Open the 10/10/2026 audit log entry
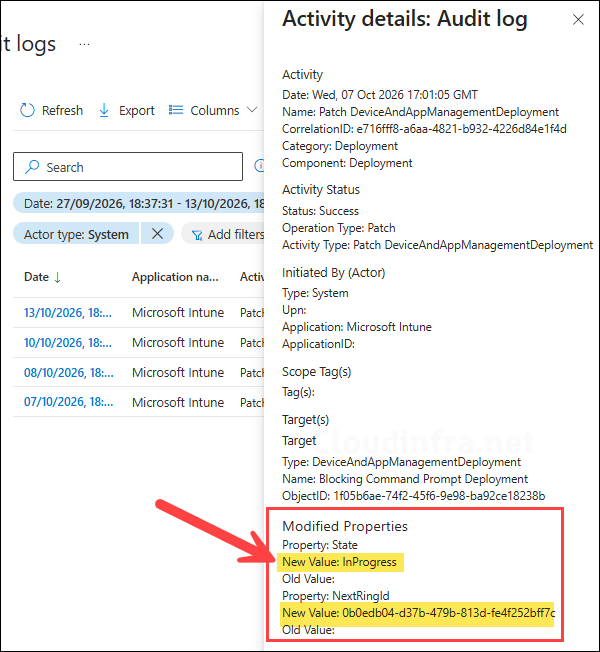Viewport: 600px width, 652px height. [x=68, y=342]
